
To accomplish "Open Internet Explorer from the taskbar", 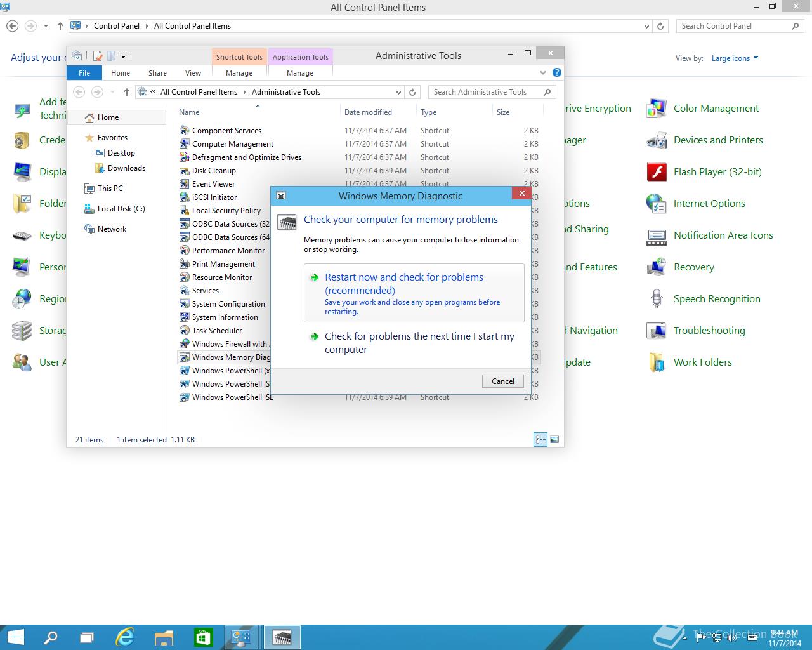I will (x=126, y=637).
